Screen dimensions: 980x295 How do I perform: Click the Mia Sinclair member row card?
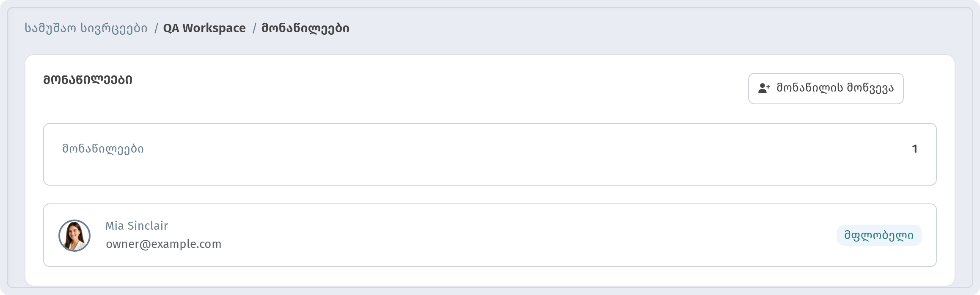[490, 235]
